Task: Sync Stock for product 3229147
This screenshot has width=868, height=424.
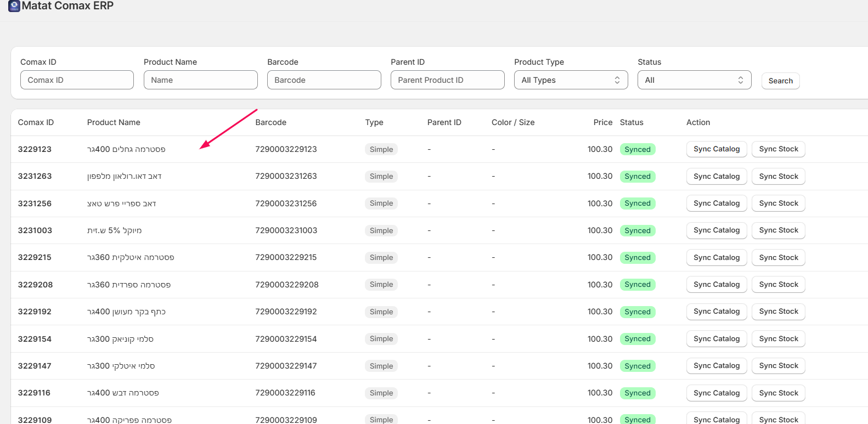Action: [778, 366]
